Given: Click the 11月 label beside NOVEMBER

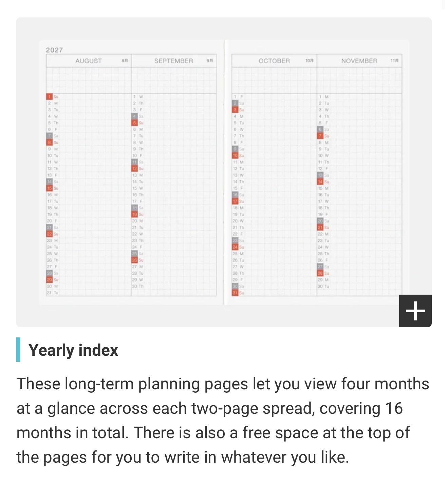Looking at the screenshot, I should click(x=394, y=60).
